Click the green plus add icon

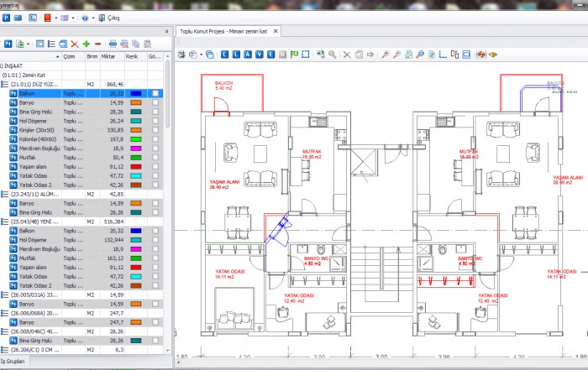click(x=86, y=43)
